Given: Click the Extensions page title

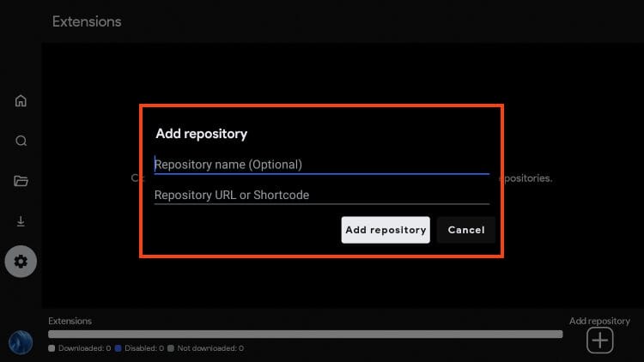Looking at the screenshot, I should 87,21.
